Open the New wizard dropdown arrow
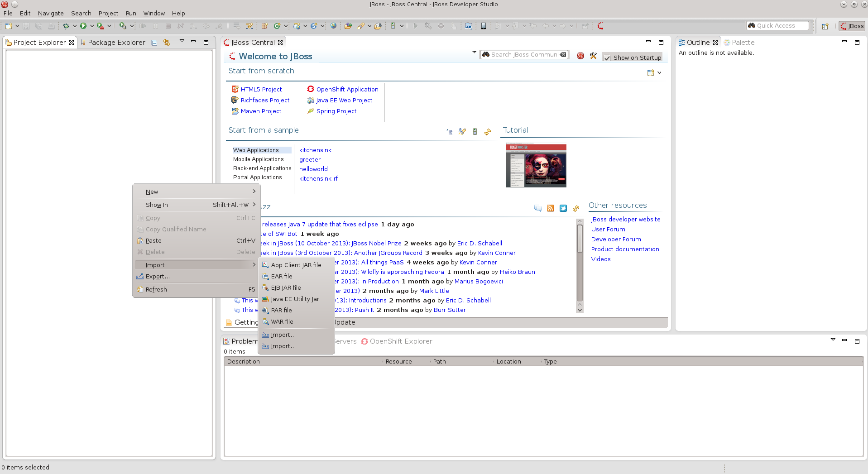Image resolution: width=868 pixels, height=474 pixels. [17, 26]
